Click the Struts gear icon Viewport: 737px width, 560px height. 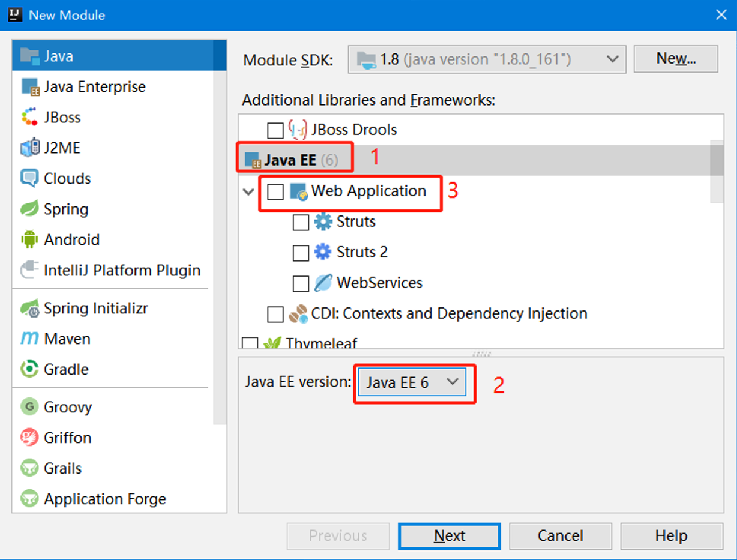pos(323,222)
